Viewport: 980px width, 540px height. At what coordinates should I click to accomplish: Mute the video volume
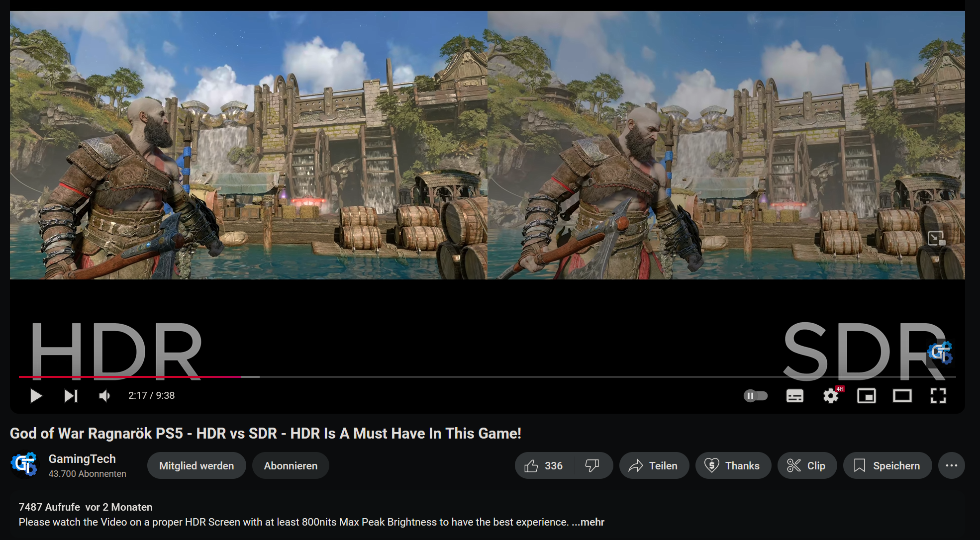(x=104, y=396)
